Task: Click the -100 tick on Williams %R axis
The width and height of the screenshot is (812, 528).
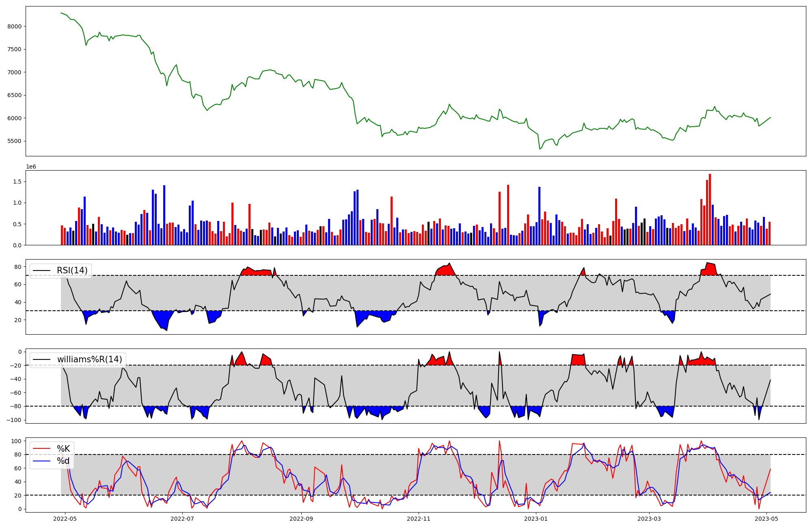Action: tap(14, 420)
